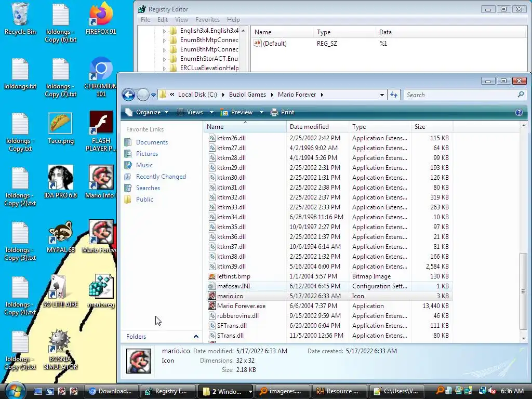Sort files by Name column header

point(245,127)
